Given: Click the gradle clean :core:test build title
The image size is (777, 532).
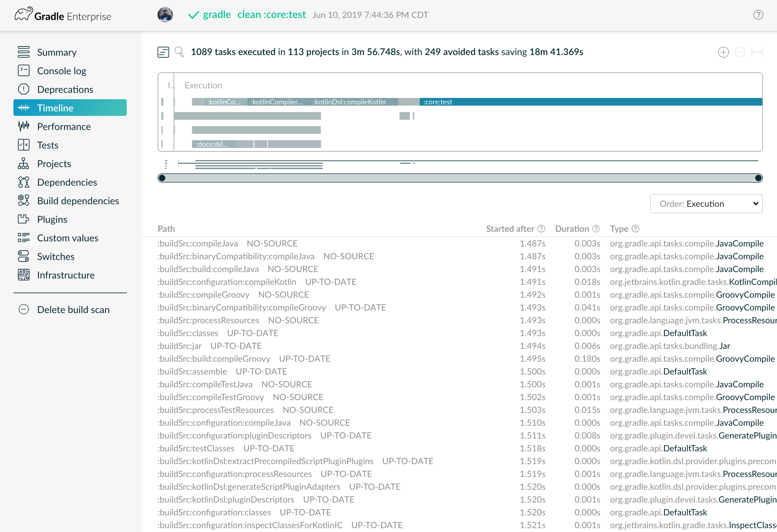Looking at the screenshot, I should [x=254, y=15].
